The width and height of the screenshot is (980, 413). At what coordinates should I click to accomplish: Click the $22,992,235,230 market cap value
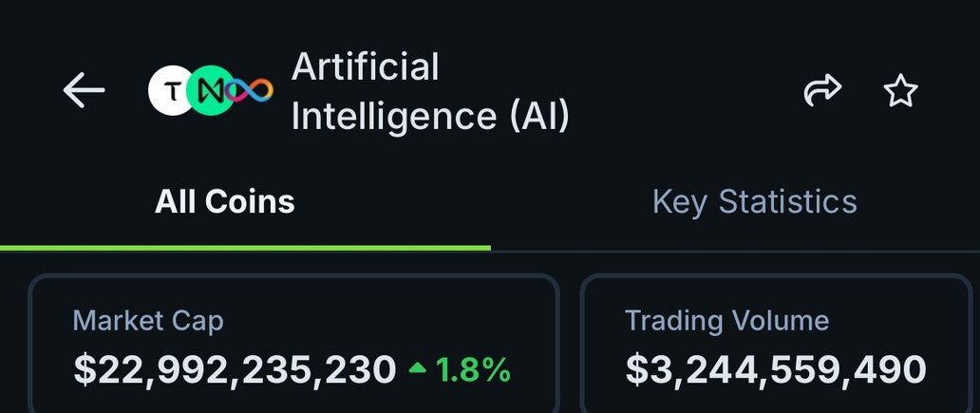point(235,369)
